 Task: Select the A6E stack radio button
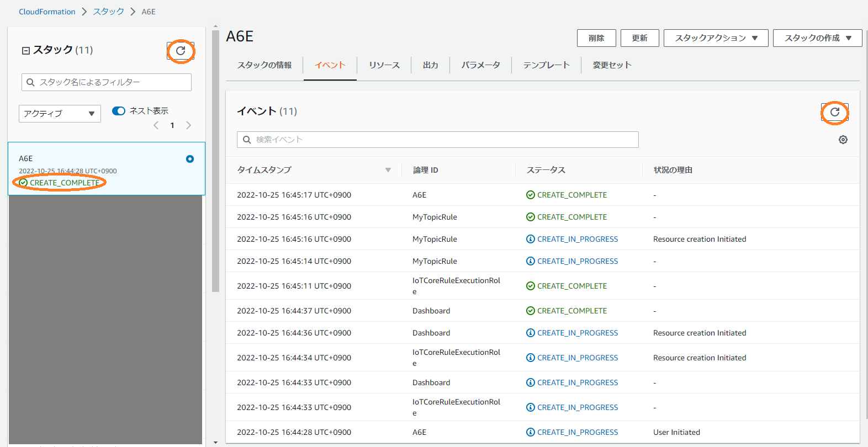coord(190,159)
